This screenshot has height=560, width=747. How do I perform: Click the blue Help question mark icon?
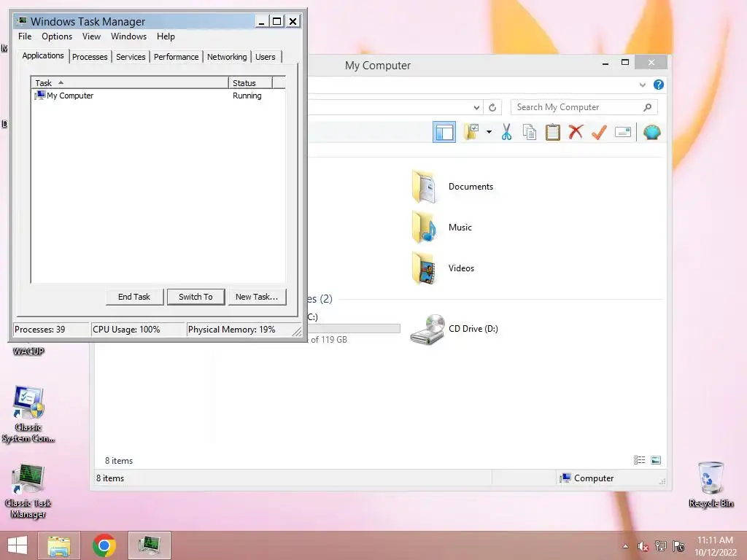[659, 85]
